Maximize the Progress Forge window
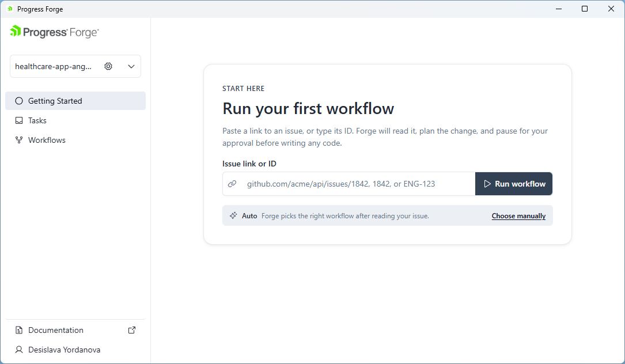Viewport: 625px width, 364px height. tap(585, 9)
